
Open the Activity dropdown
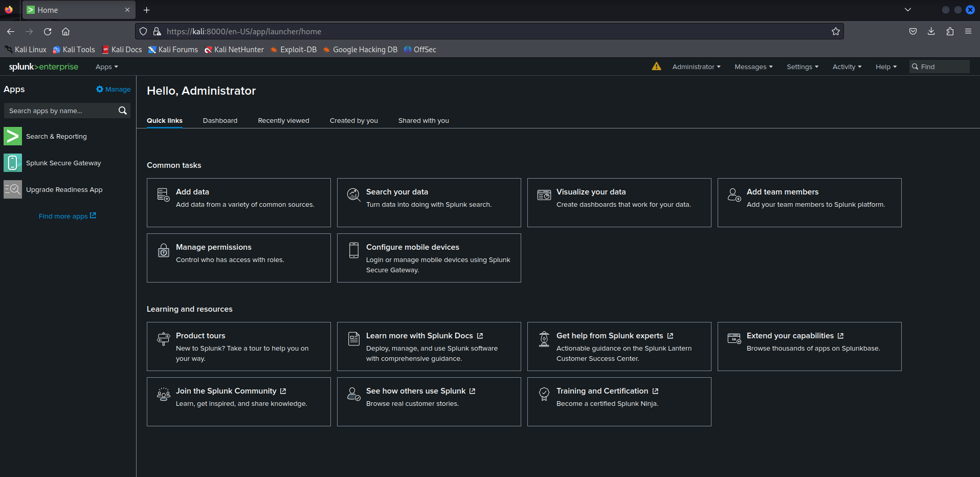click(846, 67)
